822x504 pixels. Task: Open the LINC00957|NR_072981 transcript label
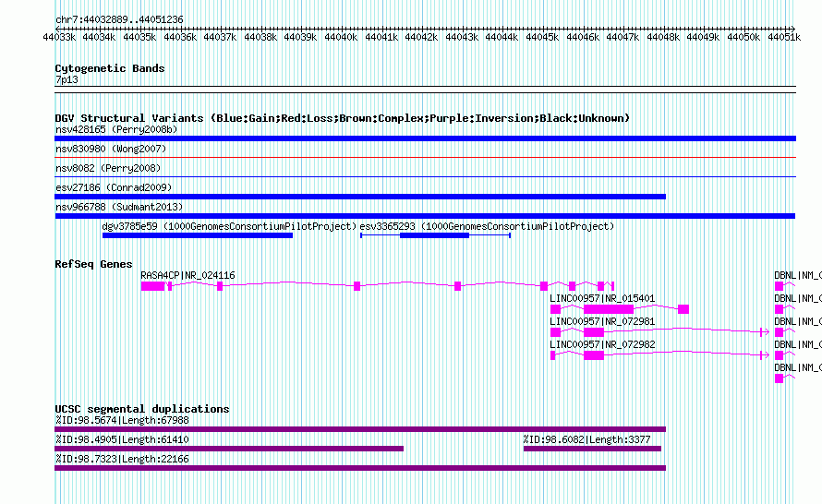(602, 321)
